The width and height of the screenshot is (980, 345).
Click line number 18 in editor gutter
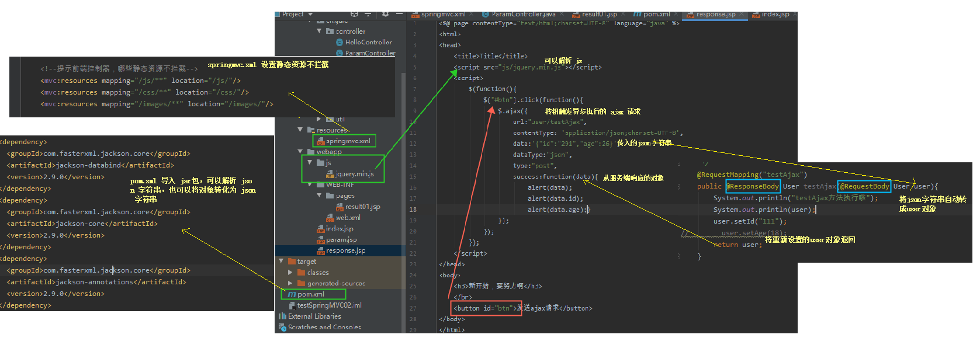click(413, 210)
